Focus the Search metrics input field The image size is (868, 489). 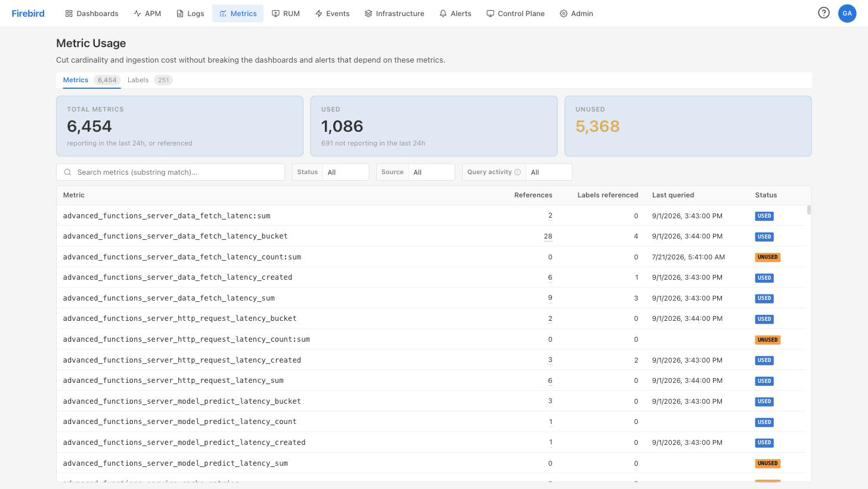click(170, 172)
